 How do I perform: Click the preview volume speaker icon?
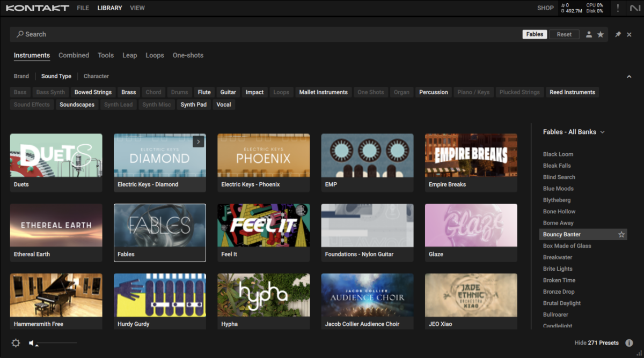(32, 343)
